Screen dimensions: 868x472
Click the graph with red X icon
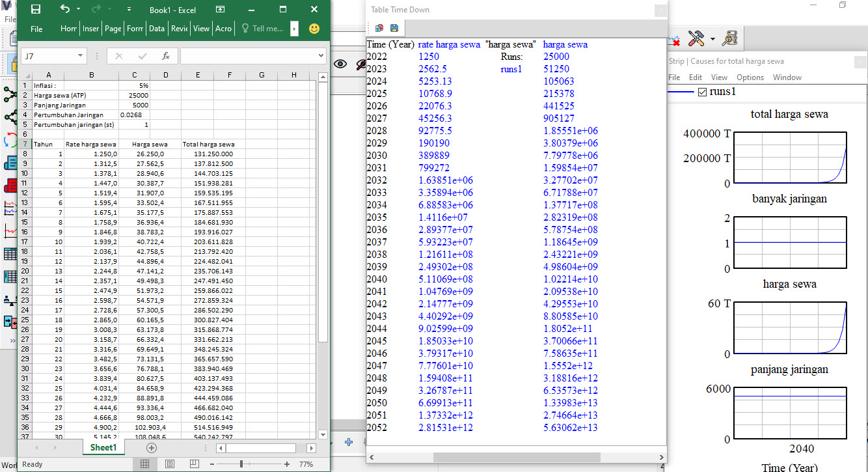(x=674, y=41)
